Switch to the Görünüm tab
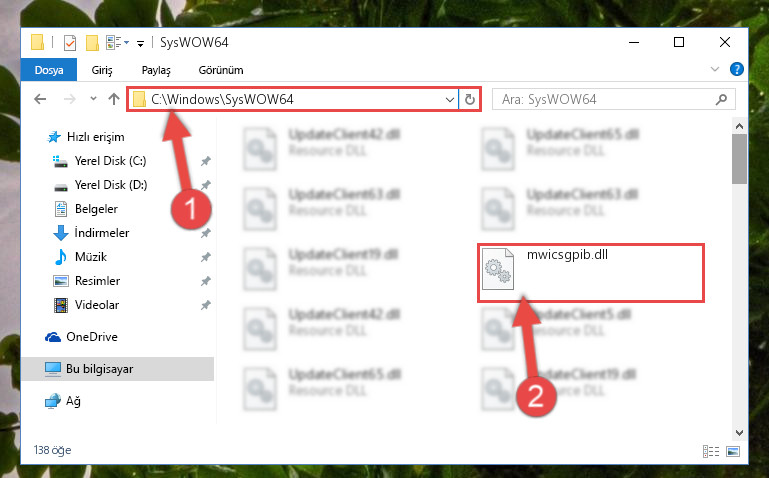The image size is (769, 478). click(221, 70)
